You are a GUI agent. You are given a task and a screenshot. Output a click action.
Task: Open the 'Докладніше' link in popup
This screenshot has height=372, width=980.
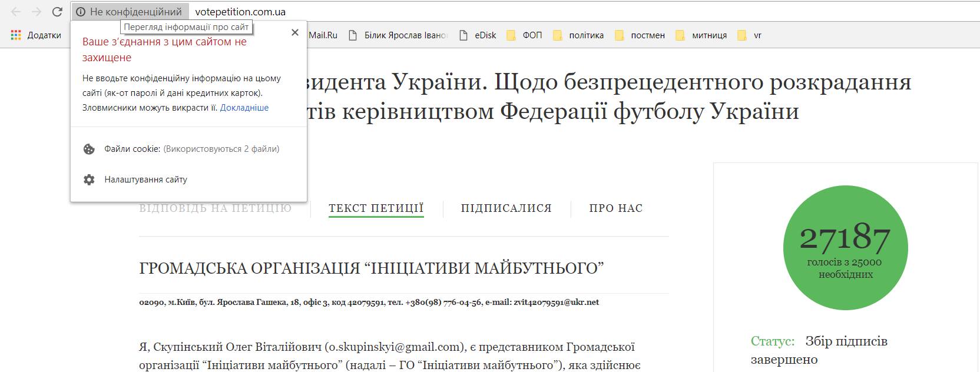coord(244,108)
